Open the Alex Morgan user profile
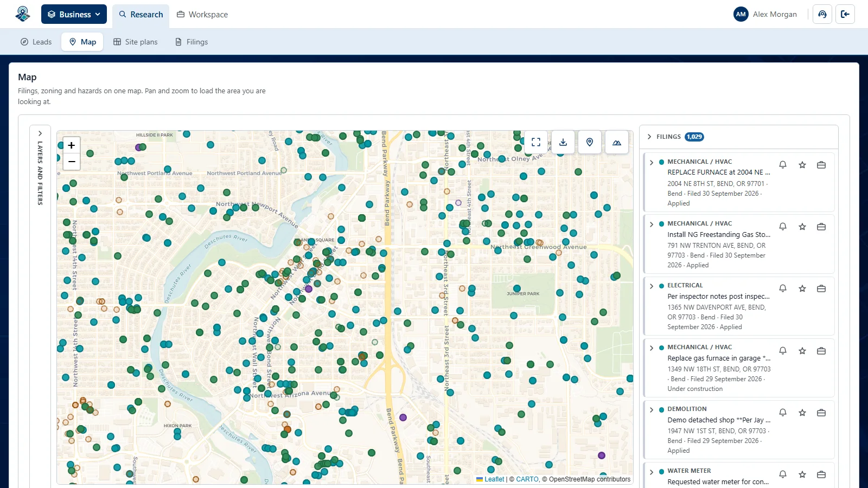 (x=765, y=14)
